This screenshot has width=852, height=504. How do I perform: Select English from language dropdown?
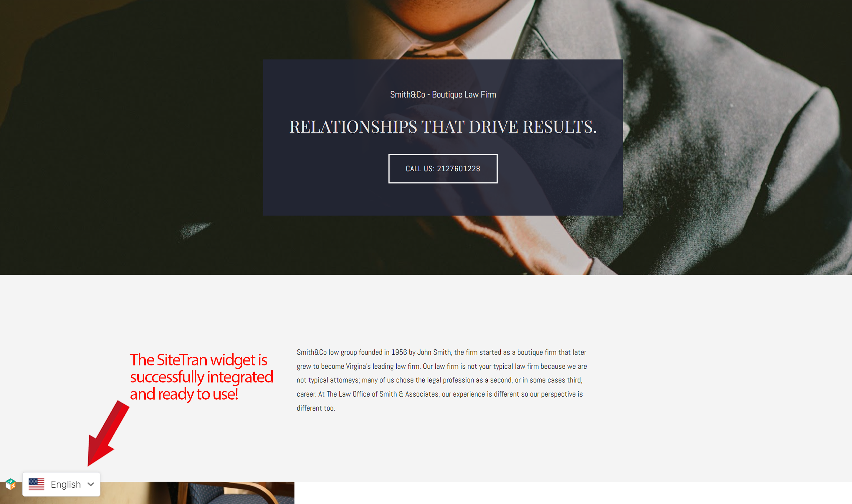coord(60,484)
